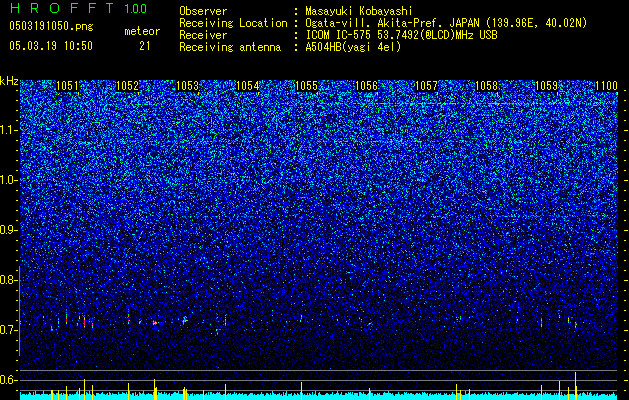The width and height of the screenshot is (629, 400).
Task: Click the 1057 time marker
Action: pyautogui.click(x=426, y=86)
